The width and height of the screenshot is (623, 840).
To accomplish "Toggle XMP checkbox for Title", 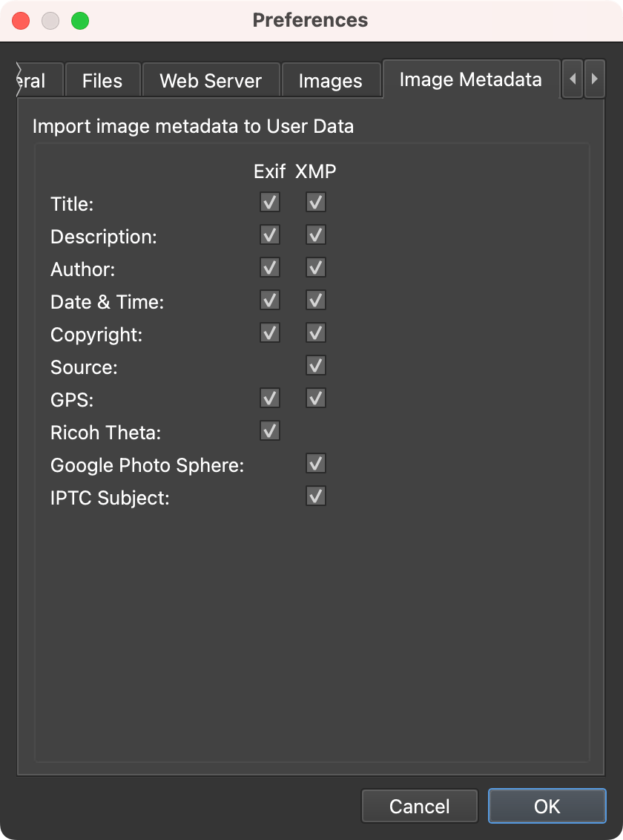I will pos(316,202).
